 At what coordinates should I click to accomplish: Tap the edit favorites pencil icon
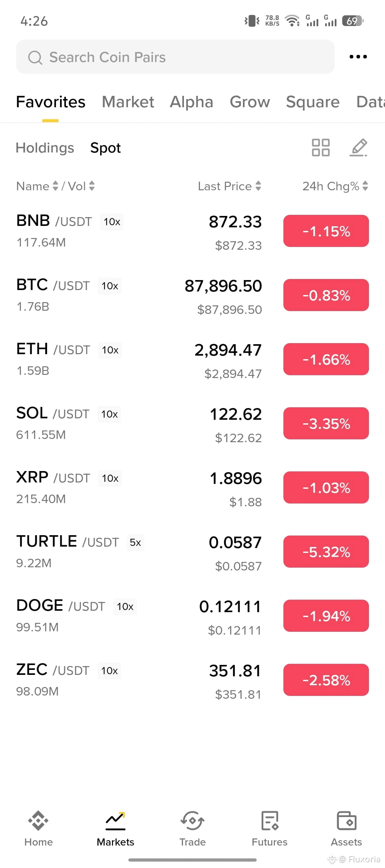pos(358,148)
